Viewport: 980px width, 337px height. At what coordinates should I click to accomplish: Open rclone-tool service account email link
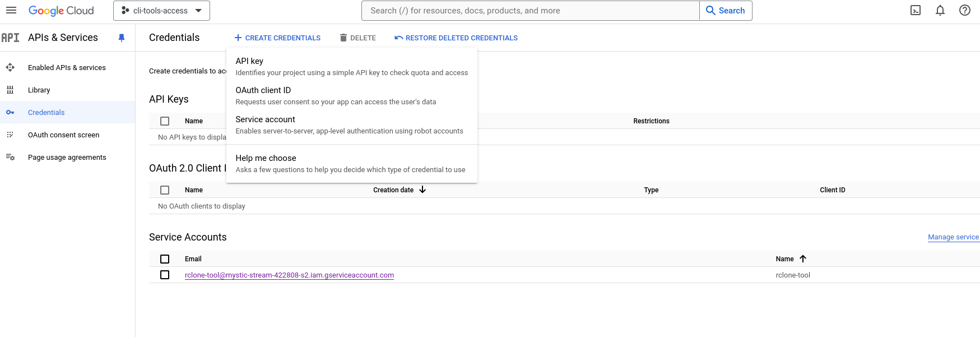click(289, 275)
